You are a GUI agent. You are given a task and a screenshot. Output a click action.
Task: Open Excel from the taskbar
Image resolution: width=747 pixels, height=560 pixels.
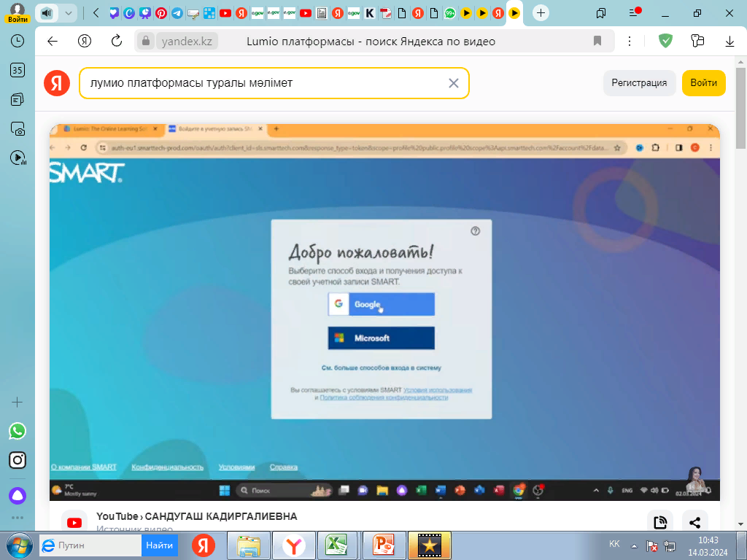point(337,545)
